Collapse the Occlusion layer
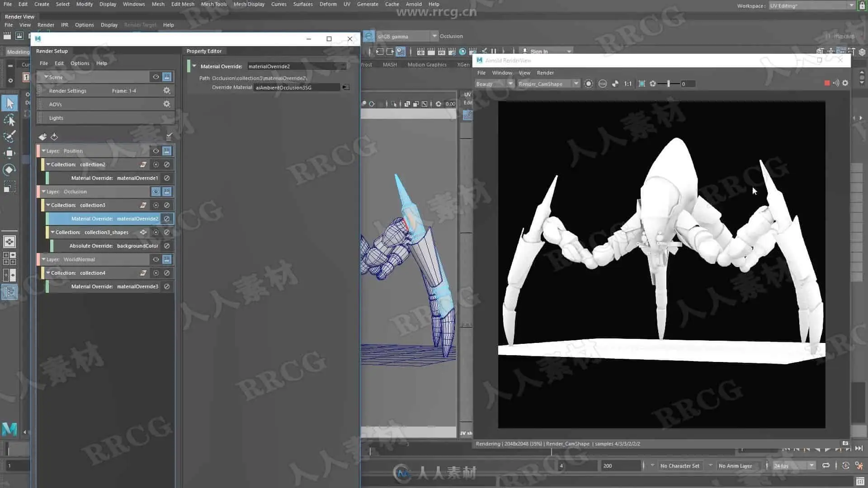This screenshot has width=868, height=488. tap(44, 192)
